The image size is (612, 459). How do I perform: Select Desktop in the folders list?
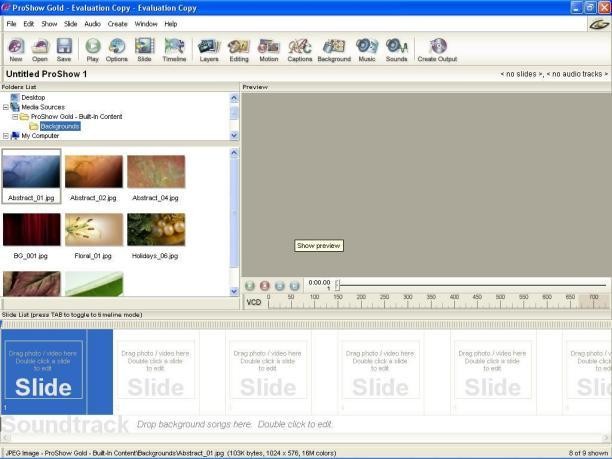click(x=33, y=98)
